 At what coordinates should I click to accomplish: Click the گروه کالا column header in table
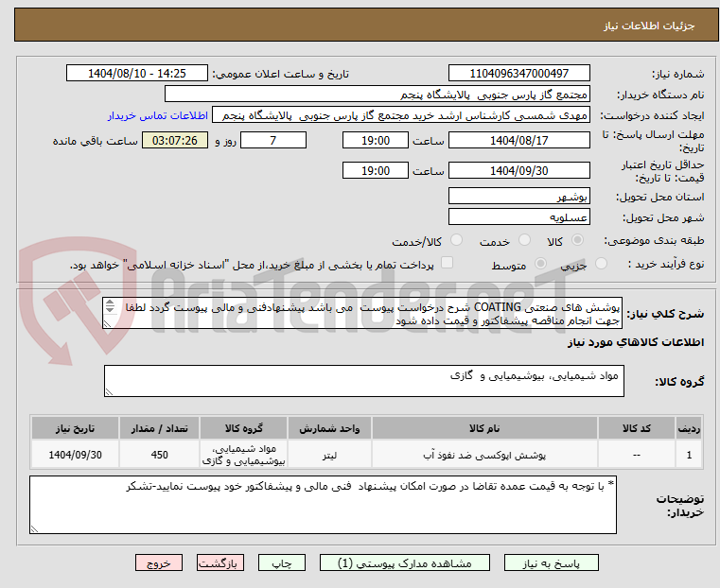(x=243, y=428)
